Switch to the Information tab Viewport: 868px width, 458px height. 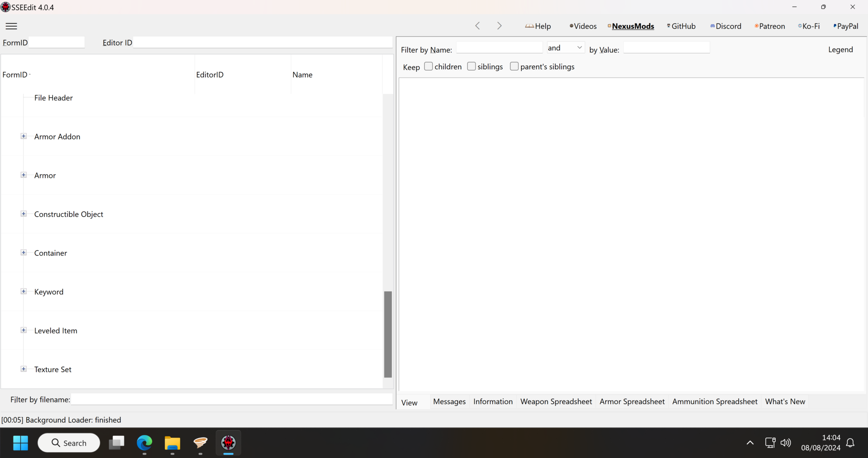[x=493, y=401]
